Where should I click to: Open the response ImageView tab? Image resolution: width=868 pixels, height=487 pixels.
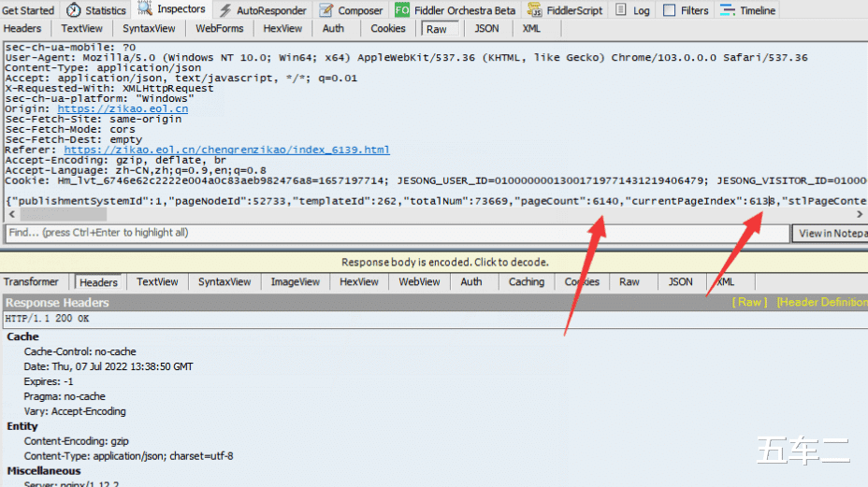click(x=295, y=281)
